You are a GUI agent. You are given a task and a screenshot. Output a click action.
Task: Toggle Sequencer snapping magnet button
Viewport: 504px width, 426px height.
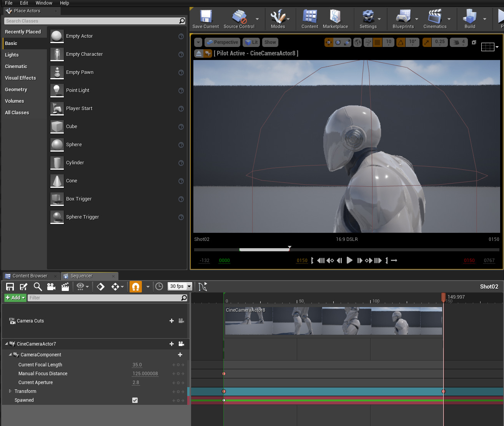[x=135, y=287]
